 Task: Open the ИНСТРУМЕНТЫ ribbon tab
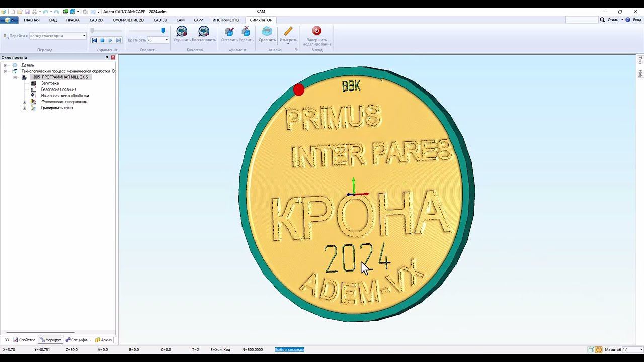pos(226,20)
